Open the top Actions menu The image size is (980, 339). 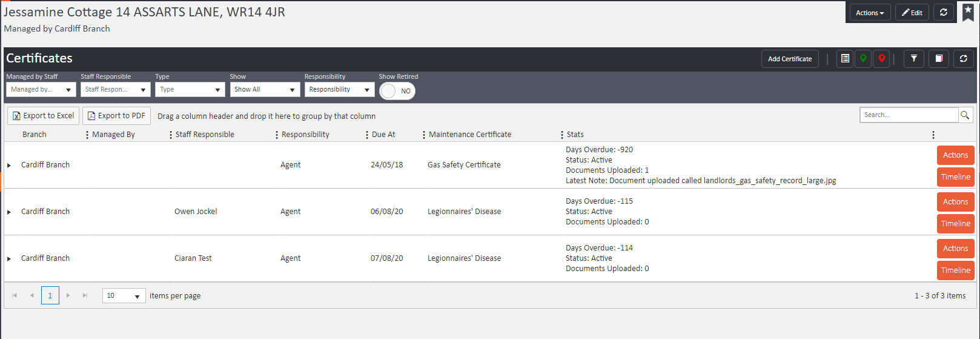(869, 13)
